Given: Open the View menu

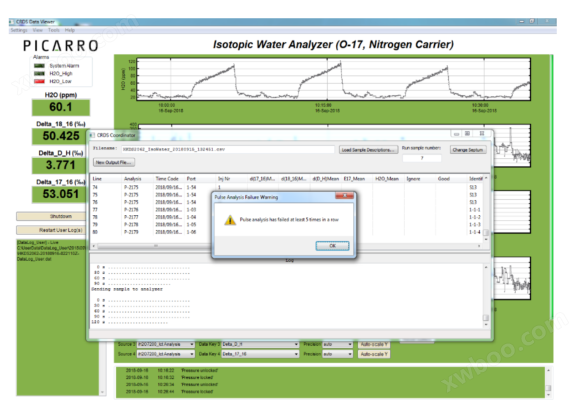Looking at the screenshot, I should (x=38, y=30).
